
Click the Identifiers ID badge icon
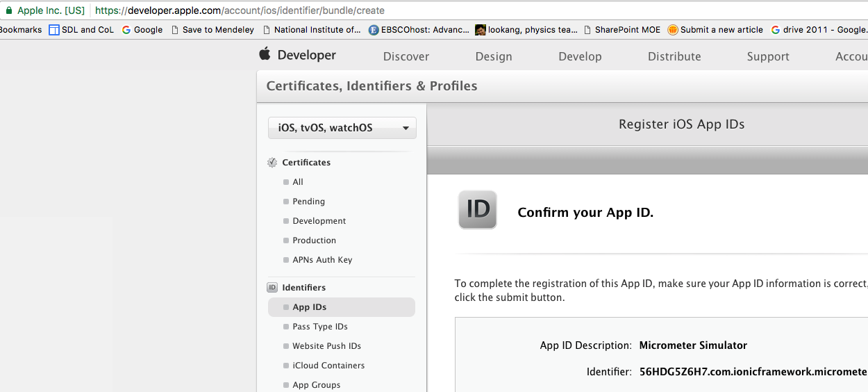pos(272,288)
